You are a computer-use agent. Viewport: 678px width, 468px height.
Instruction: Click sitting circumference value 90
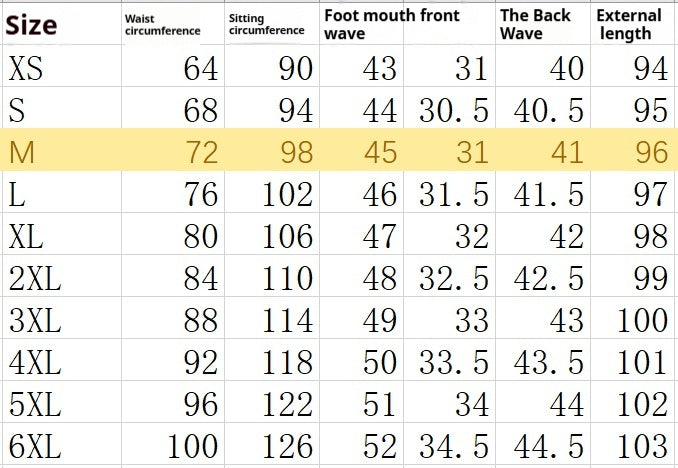[x=296, y=68]
